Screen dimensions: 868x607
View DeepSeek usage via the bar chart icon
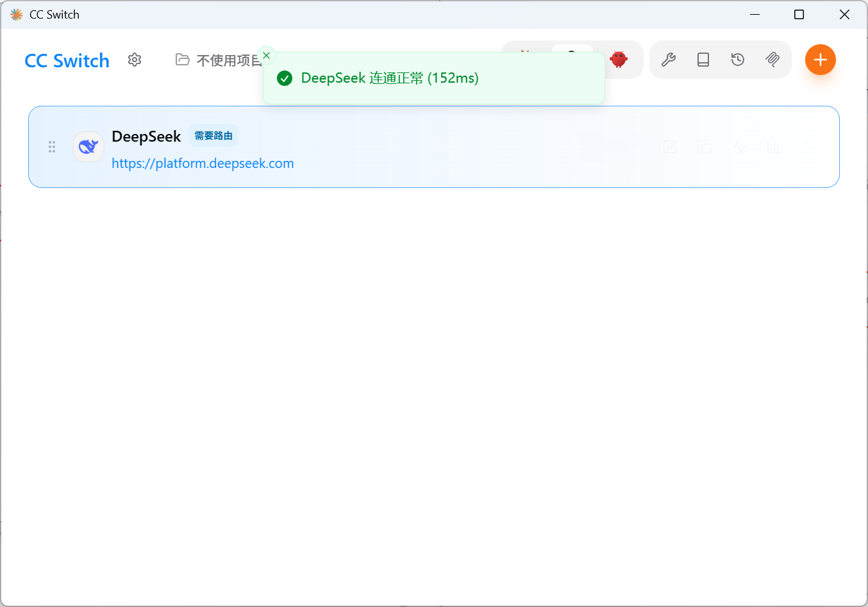(x=774, y=147)
